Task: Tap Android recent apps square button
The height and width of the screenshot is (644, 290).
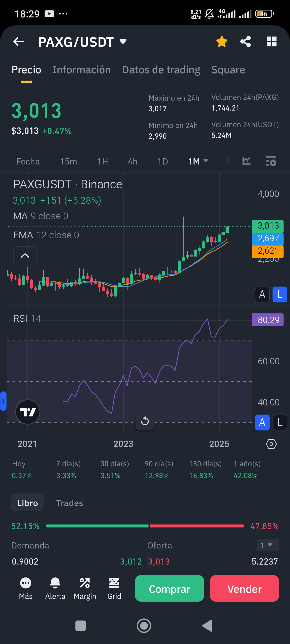Action: 81,625
